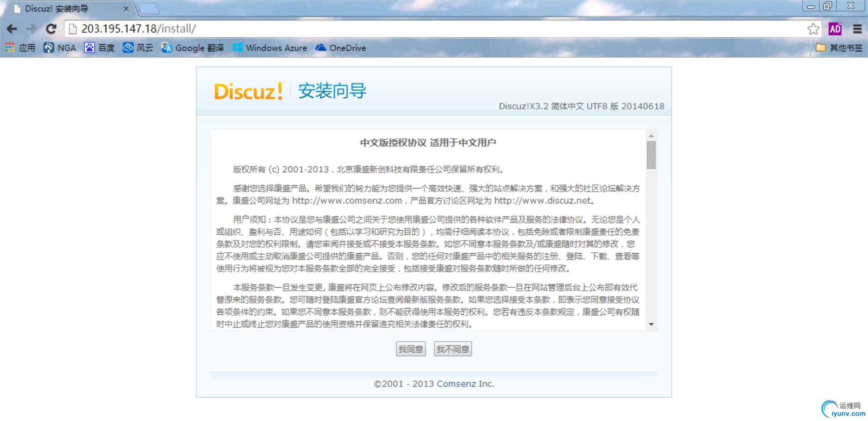This screenshot has width=868, height=421.
Task: Click the http://www.discuz.net URL text
Action: (542, 201)
